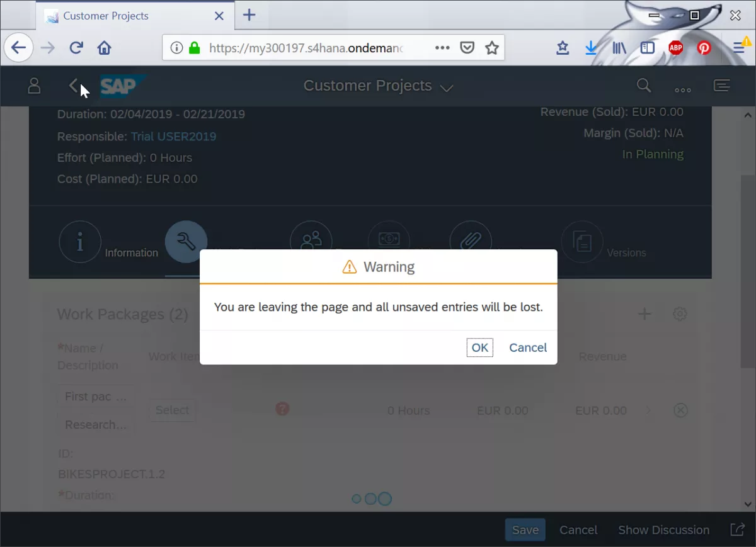756x547 pixels.
Task: Click the 0 Hours effort cell
Action: 408,410
